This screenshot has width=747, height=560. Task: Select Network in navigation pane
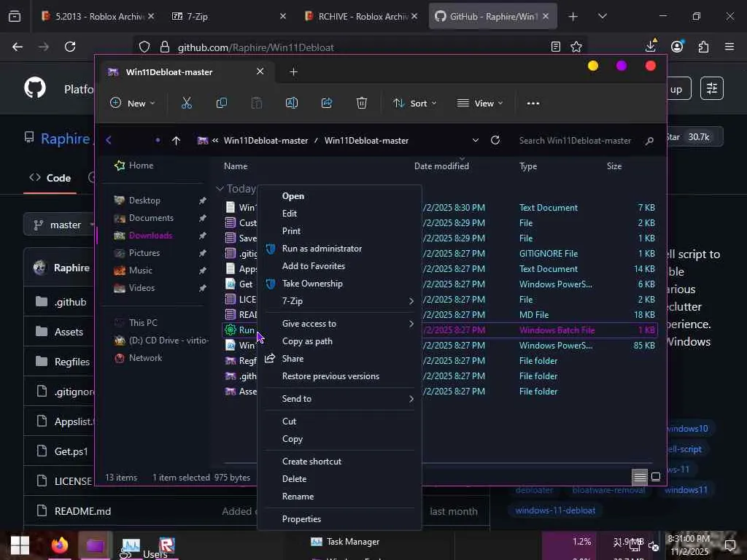pyautogui.click(x=145, y=357)
